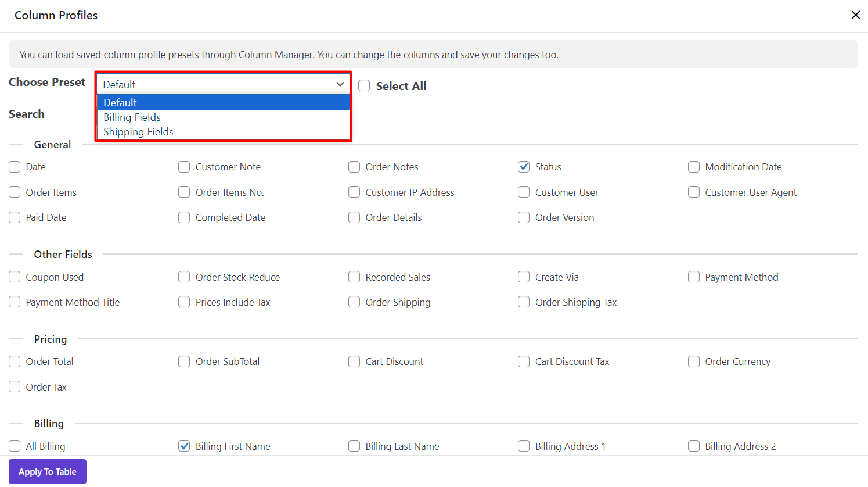Select Shipping Fields preset option
This screenshot has height=487, width=868.
pyautogui.click(x=138, y=132)
